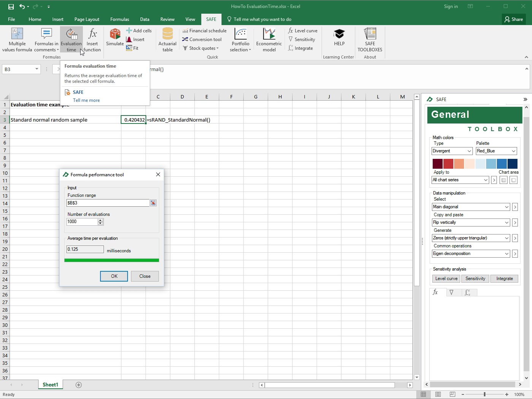Click Integrate button in SAFE pane

coord(505,279)
